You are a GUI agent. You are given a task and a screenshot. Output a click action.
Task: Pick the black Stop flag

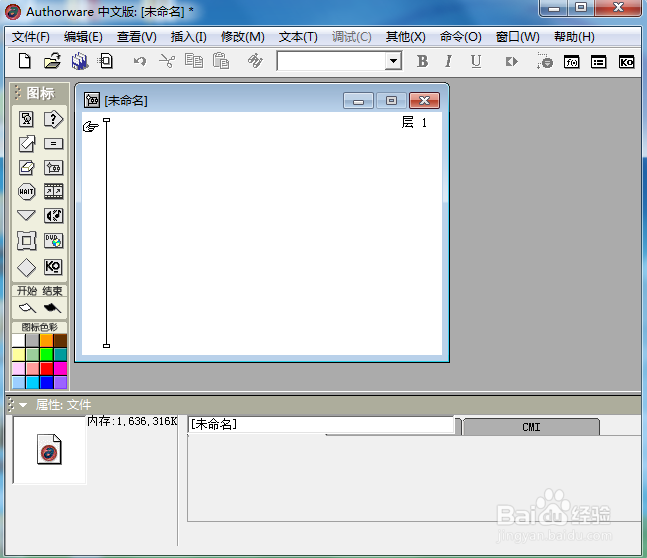click(52, 308)
